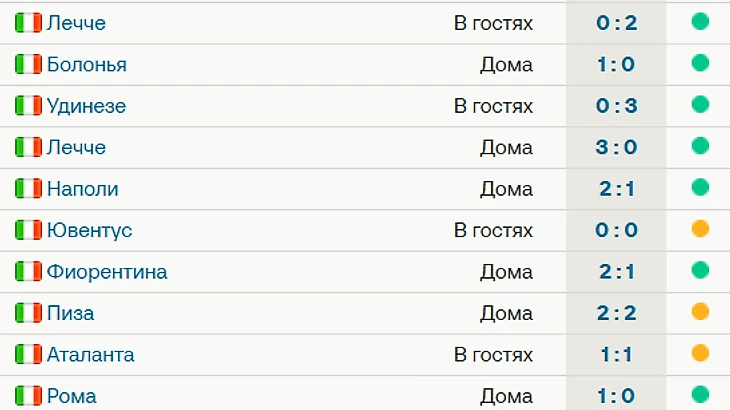730x410 pixels.
Task: Select the Фиорентина team name
Action: point(107,272)
